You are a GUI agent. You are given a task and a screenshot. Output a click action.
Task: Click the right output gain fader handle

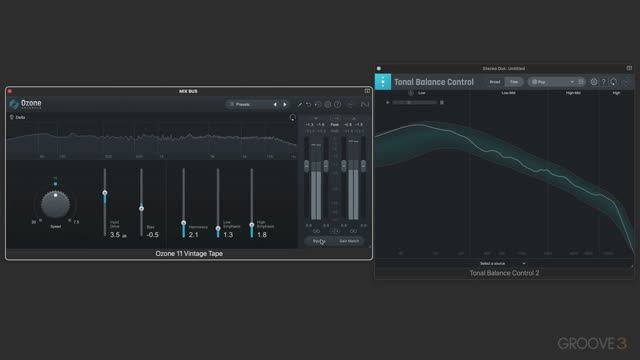(x=363, y=165)
